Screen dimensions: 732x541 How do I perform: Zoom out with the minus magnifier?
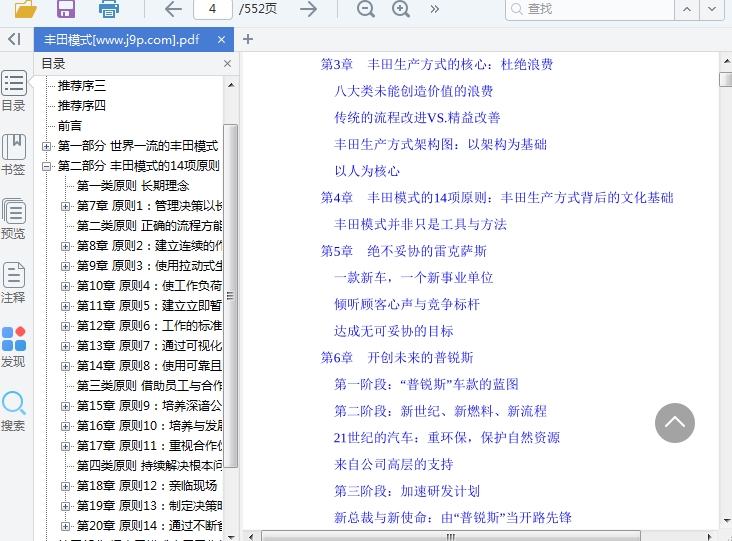366,9
